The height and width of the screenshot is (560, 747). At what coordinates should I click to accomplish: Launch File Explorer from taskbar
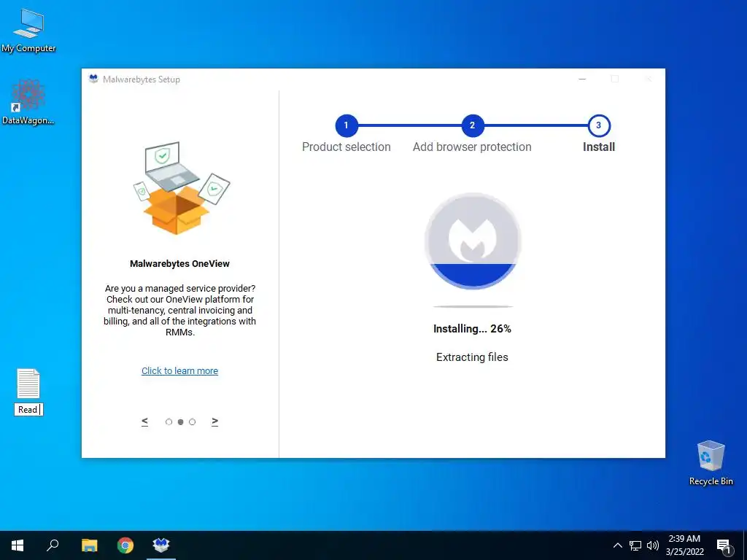click(x=89, y=545)
